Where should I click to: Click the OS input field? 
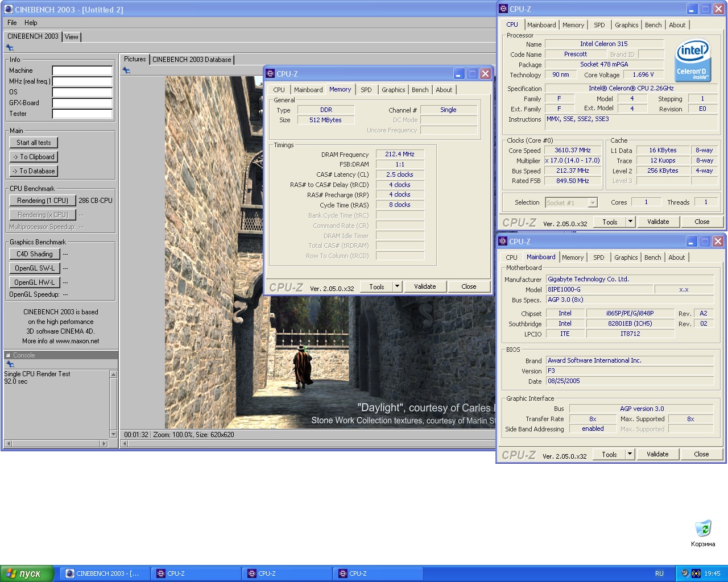tap(82, 92)
